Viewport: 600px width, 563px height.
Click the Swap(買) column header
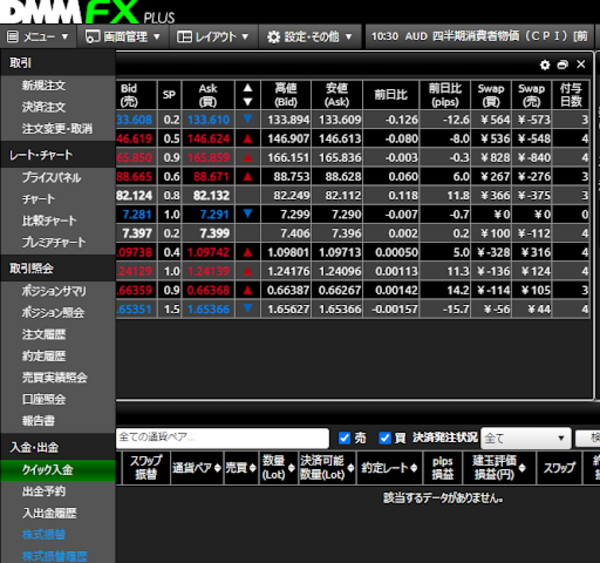tap(491, 95)
